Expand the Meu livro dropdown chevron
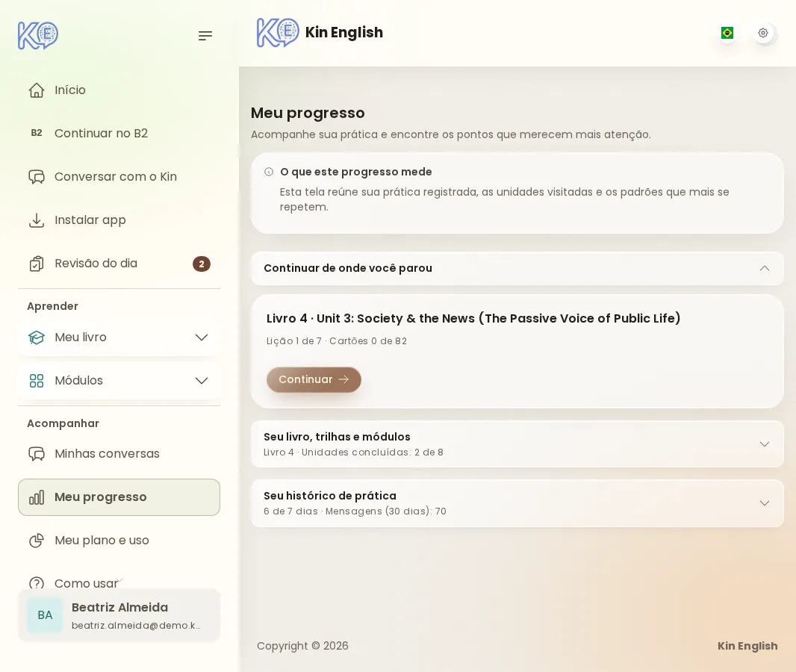The width and height of the screenshot is (796, 672). (202, 337)
